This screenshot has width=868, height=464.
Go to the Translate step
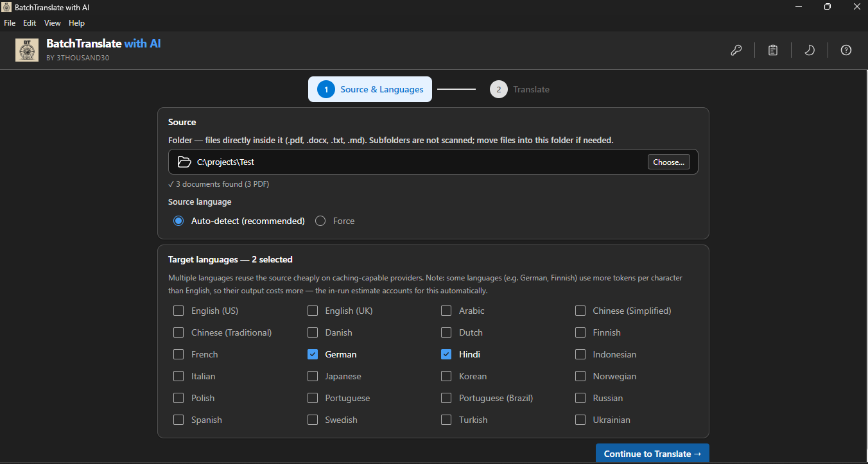[519, 89]
